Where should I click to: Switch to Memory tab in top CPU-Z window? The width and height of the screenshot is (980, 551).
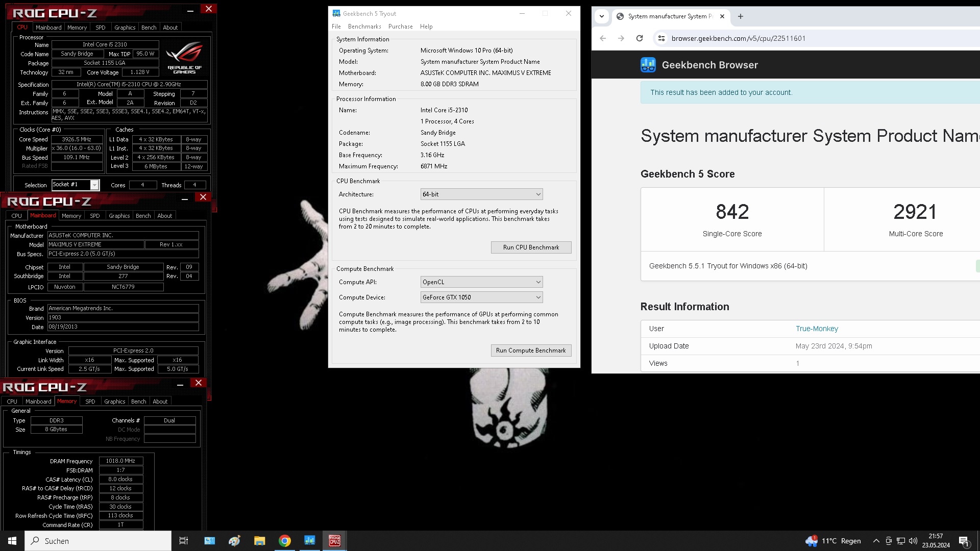(77, 28)
